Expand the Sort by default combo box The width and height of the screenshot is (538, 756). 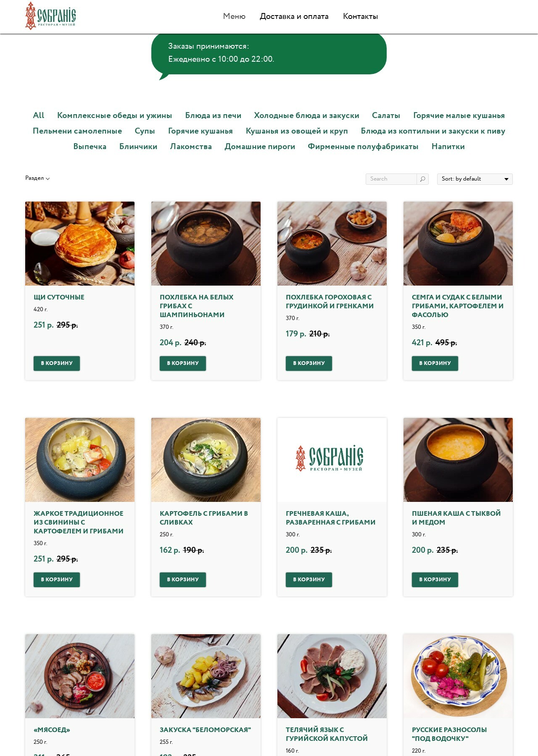(x=475, y=179)
